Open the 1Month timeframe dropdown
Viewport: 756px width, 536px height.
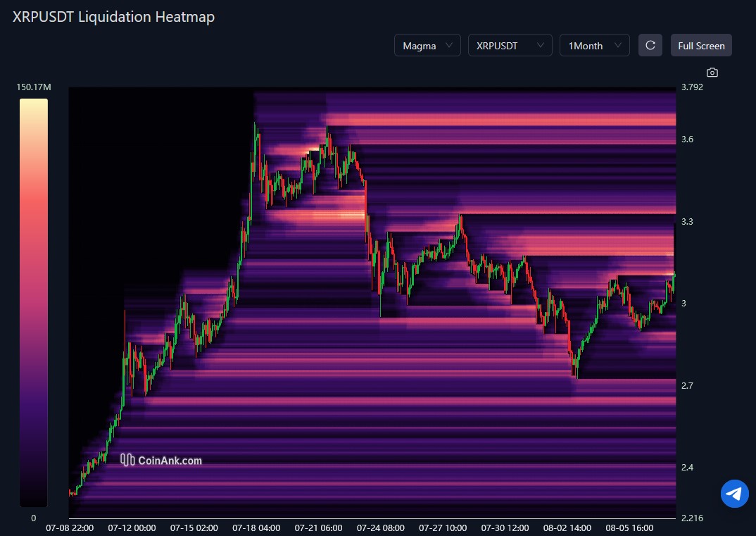[595, 45]
